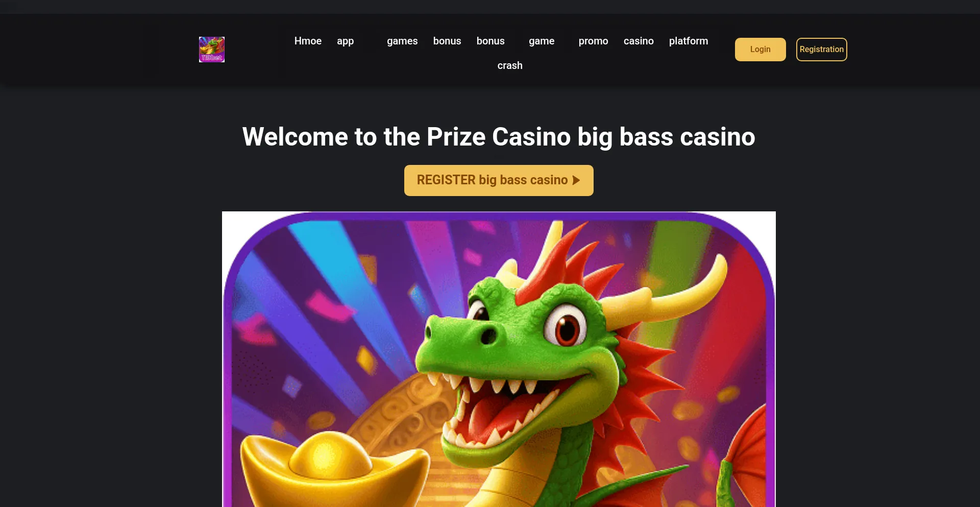
Task: Select the bonus link right after games
Action: (447, 41)
